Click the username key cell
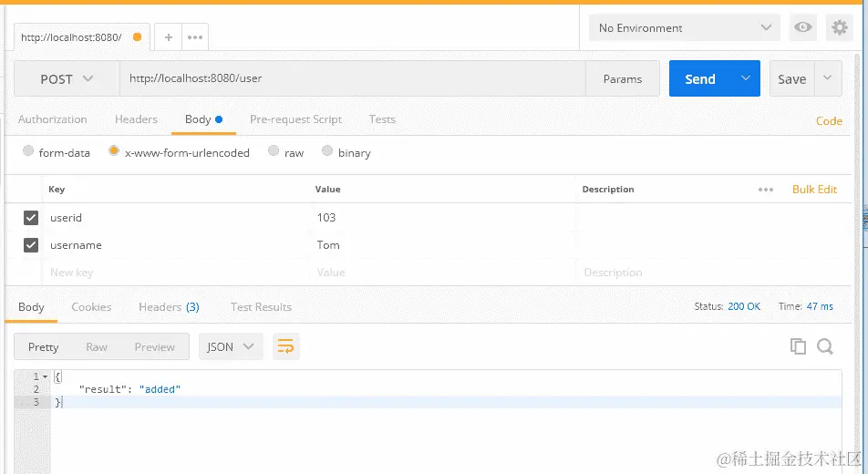This screenshot has height=474, width=868. tap(175, 245)
